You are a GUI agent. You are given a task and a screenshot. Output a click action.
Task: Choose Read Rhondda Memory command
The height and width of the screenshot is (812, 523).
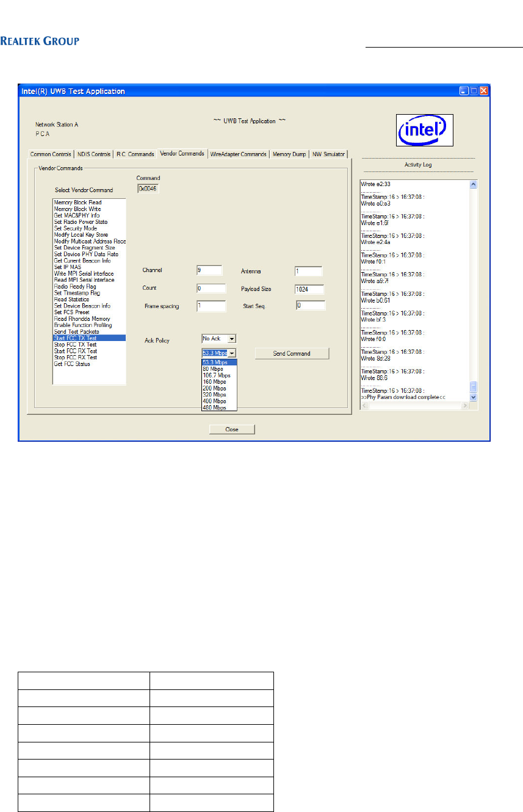tap(89, 319)
